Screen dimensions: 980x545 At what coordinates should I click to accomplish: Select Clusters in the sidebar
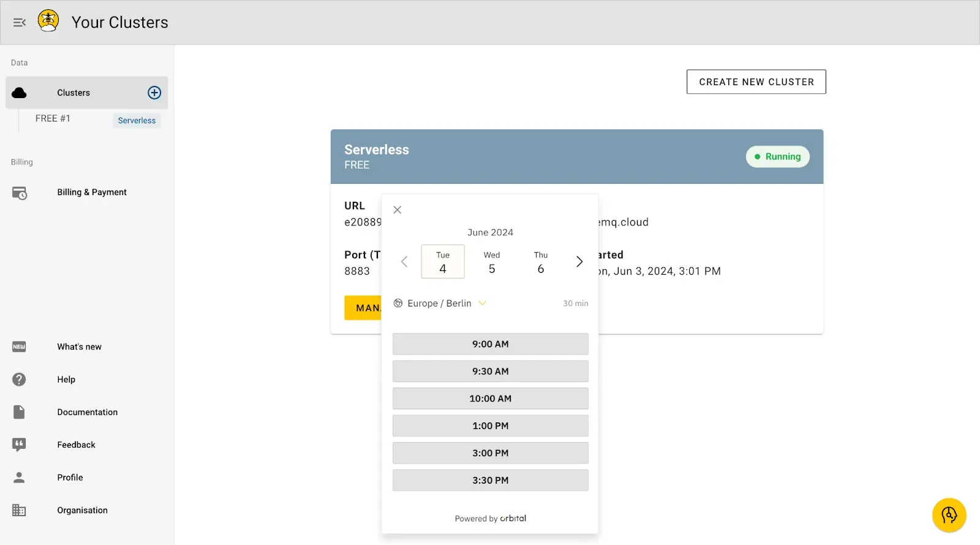[87, 93]
